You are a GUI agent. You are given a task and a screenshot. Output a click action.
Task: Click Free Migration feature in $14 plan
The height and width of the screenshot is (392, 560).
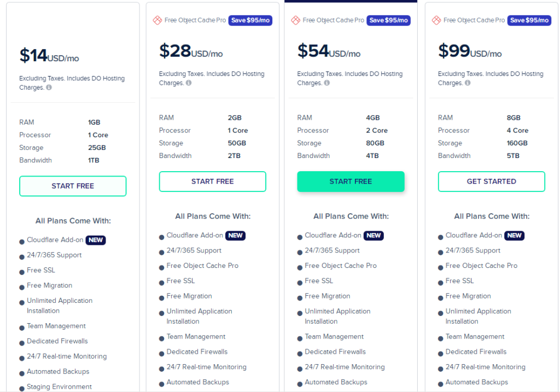point(50,285)
